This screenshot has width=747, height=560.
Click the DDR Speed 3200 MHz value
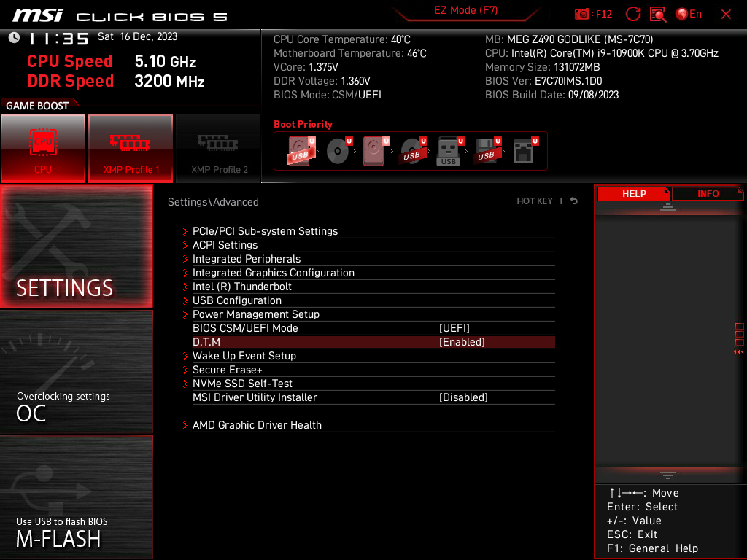coord(169,81)
